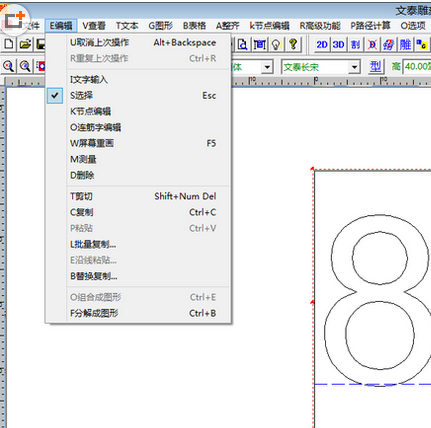Viewport: 431px width, 428px height.
Task: Click the app logo icon at the top-left
Action: 14,19
